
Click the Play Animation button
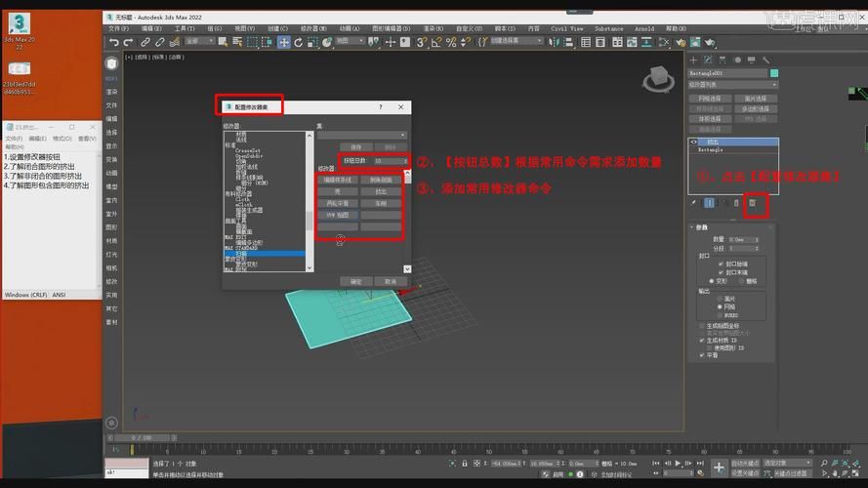pos(678,463)
